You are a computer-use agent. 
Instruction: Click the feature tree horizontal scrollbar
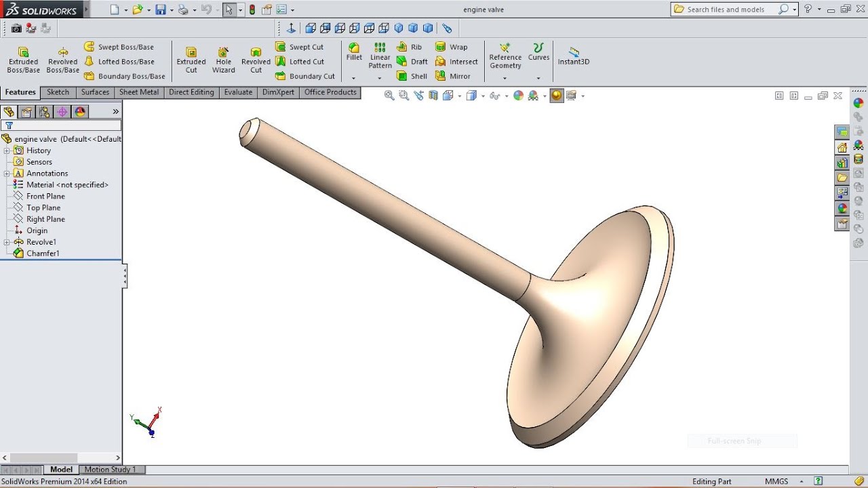point(61,458)
